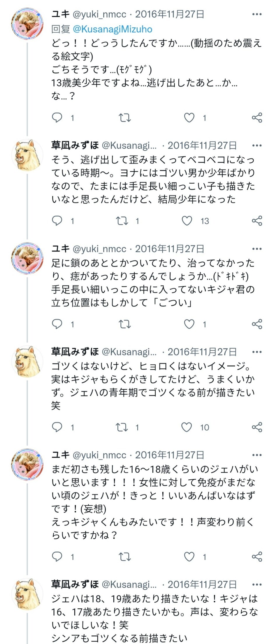This screenshot has height=644, width=274.
Task: Open ユキ's profile avatar at top
Action: pyautogui.click(x=27, y=24)
